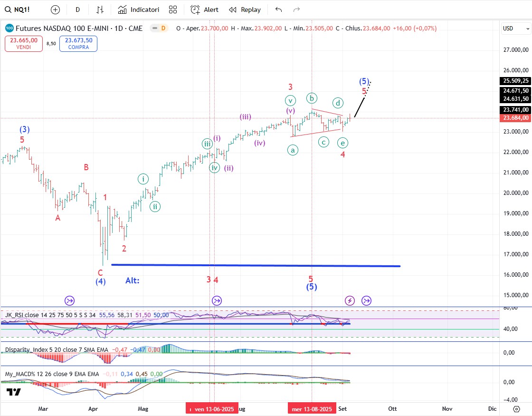Select the circled green e label

(342, 143)
